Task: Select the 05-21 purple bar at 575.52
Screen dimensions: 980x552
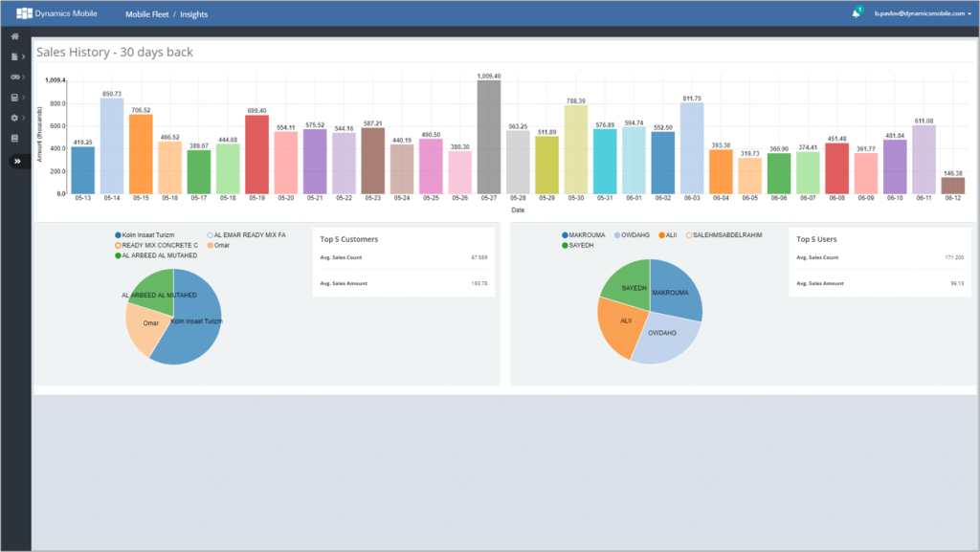Action: pyautogui.click(x=315, y=161)
